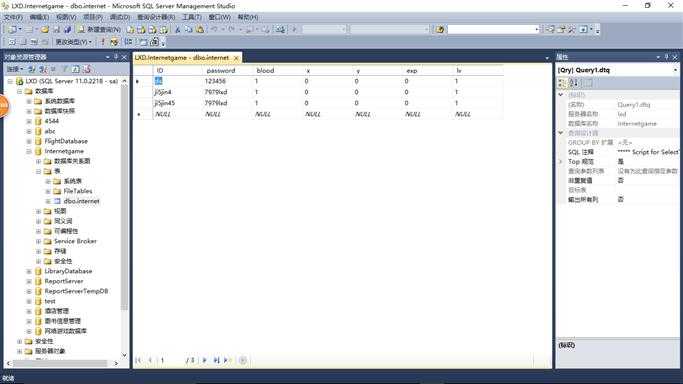Go to first record navigation button
This screenshot has width=683, height=384.
coord(139,360)
